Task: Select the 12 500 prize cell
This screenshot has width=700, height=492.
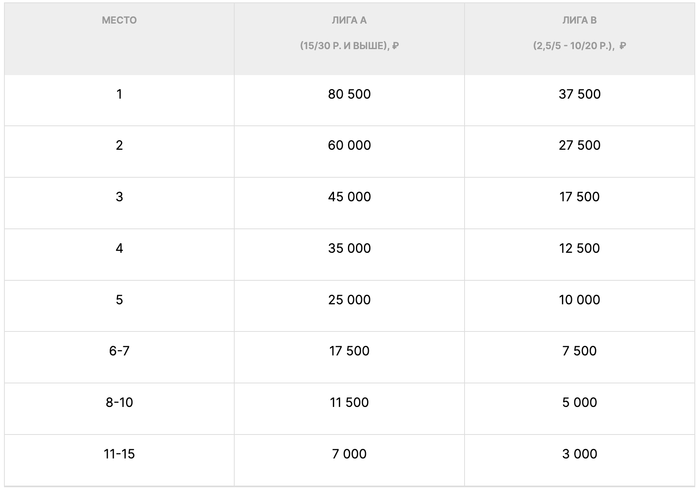Action: point(580,248)
